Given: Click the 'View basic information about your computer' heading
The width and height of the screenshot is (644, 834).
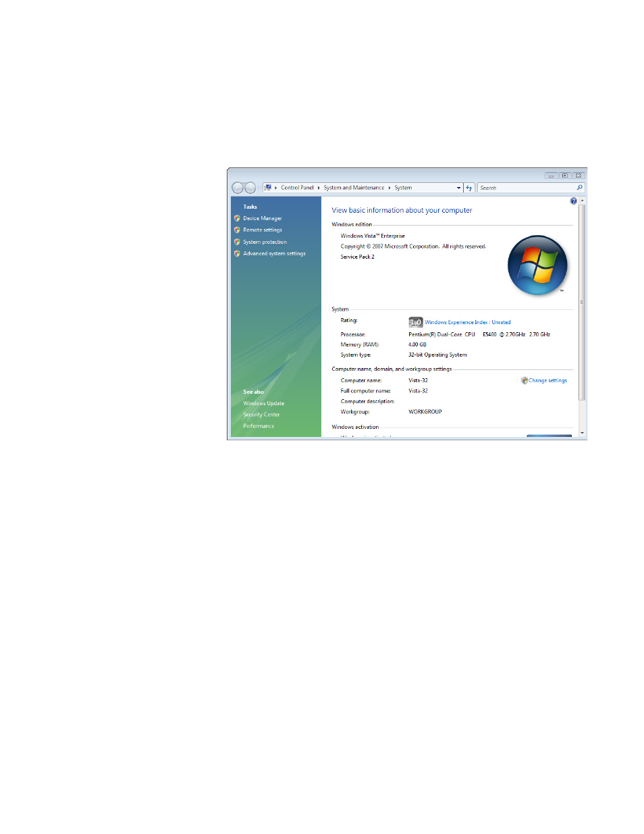Looking at the screenshot, I should click(402, 211).
